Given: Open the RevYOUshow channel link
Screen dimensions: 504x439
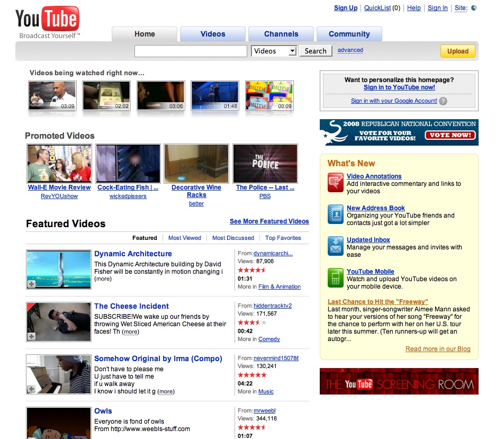Looking at the screenshot, I should coord(59,196).
